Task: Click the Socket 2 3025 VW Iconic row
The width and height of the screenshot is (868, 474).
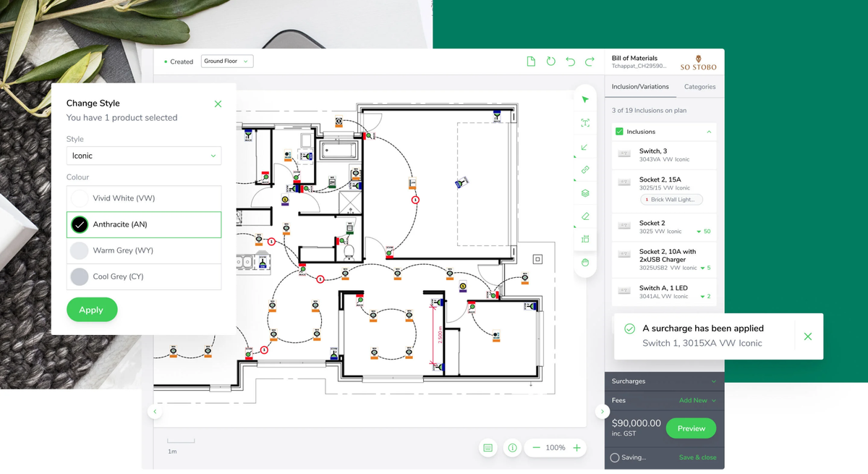Action: [664, 227]
